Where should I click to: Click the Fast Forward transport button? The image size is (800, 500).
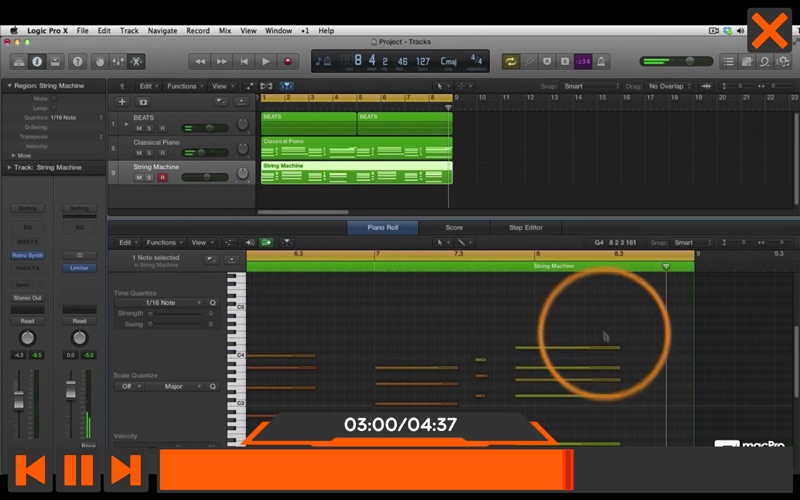click(221, 62)
